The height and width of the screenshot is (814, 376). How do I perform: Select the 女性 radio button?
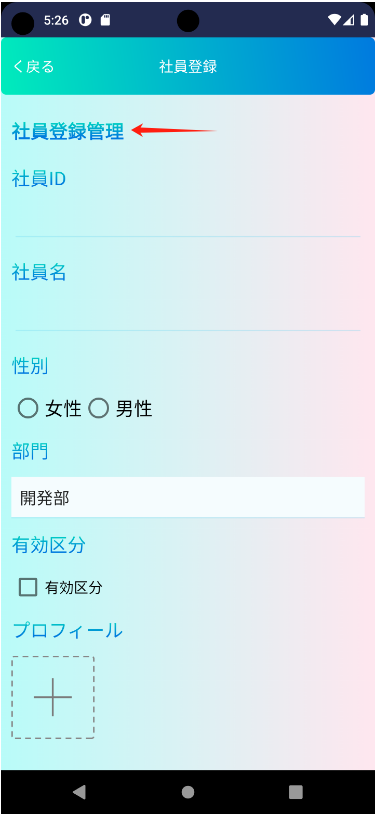click(28, 409)
